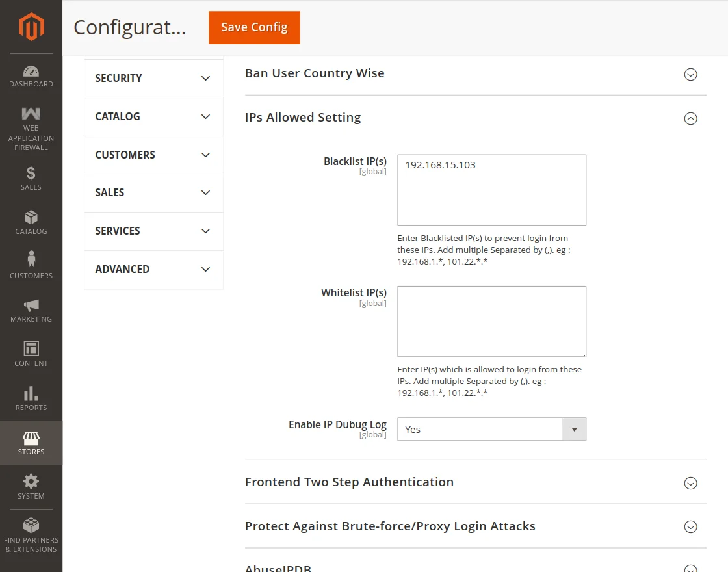Click the Save Config button

(x=254, y=27)
